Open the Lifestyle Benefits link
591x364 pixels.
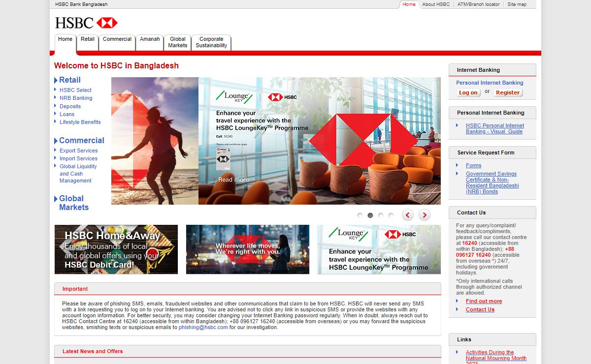80,122
